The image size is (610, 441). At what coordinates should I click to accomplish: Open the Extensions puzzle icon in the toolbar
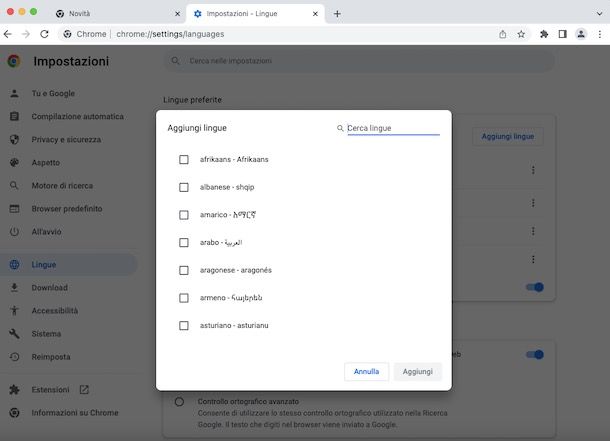click(544, 34)
